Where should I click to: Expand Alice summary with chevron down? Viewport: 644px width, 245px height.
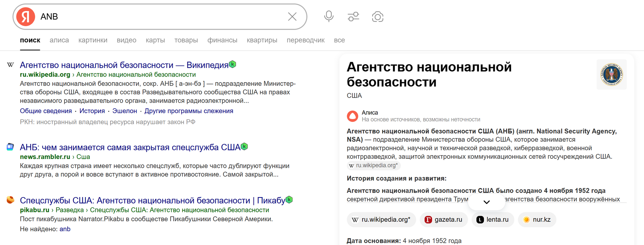pos(486,202)
